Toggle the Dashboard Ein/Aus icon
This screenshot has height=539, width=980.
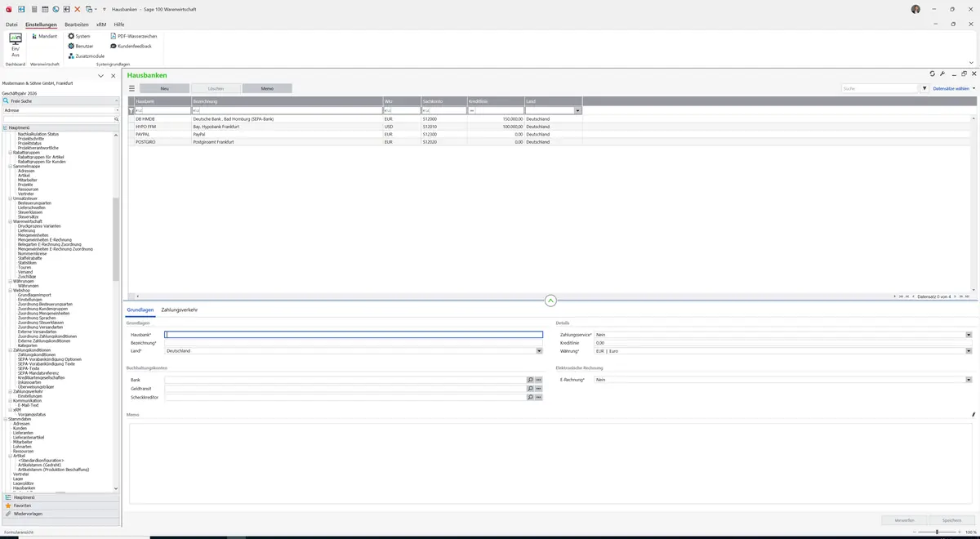click(16, 45)
